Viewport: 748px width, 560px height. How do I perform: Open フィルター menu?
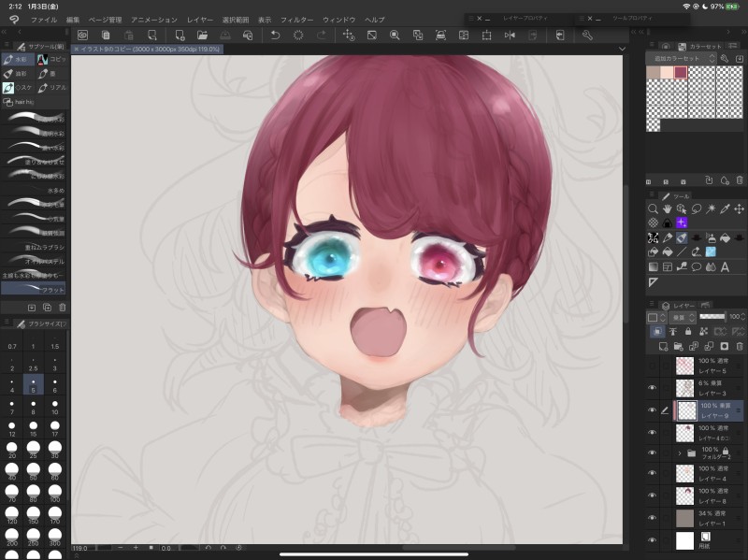296,20
